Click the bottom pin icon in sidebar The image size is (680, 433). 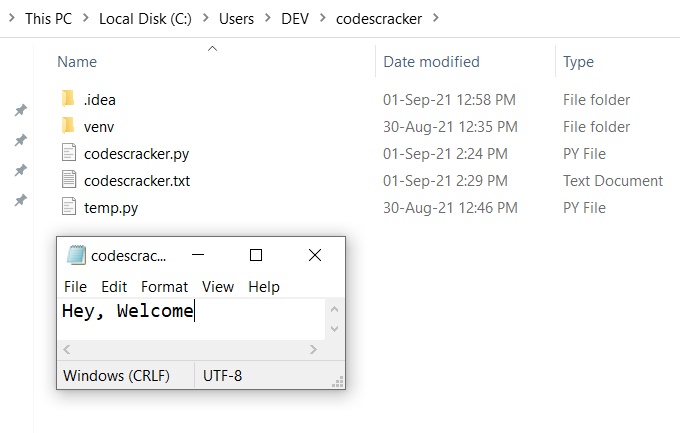[x=20, y=200]
